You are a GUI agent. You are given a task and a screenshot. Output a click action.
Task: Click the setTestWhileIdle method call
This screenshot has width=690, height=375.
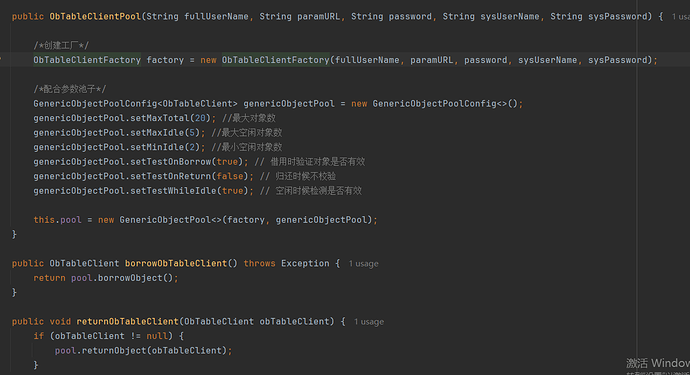click(173, 191)
